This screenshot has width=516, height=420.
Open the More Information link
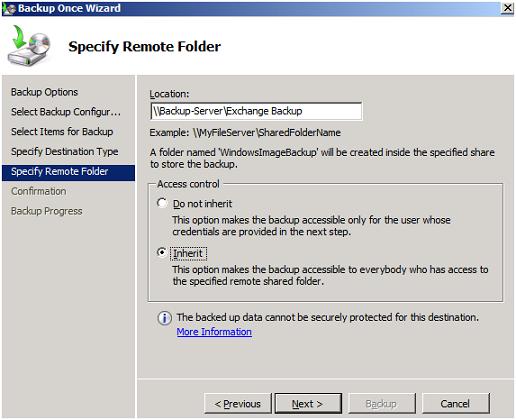[214, 332]
